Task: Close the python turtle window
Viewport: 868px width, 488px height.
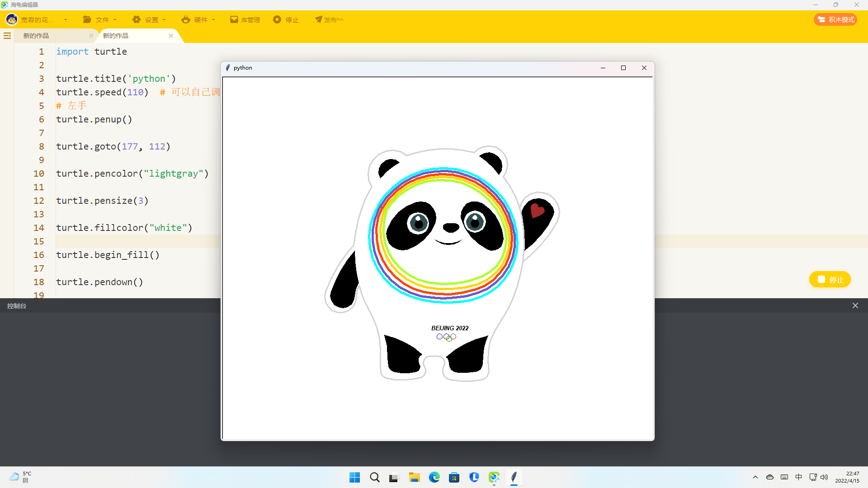Action: (644, 68)
